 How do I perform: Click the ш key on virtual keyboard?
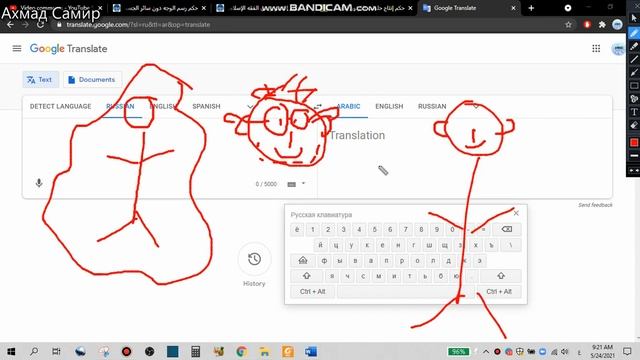(429, 245)
